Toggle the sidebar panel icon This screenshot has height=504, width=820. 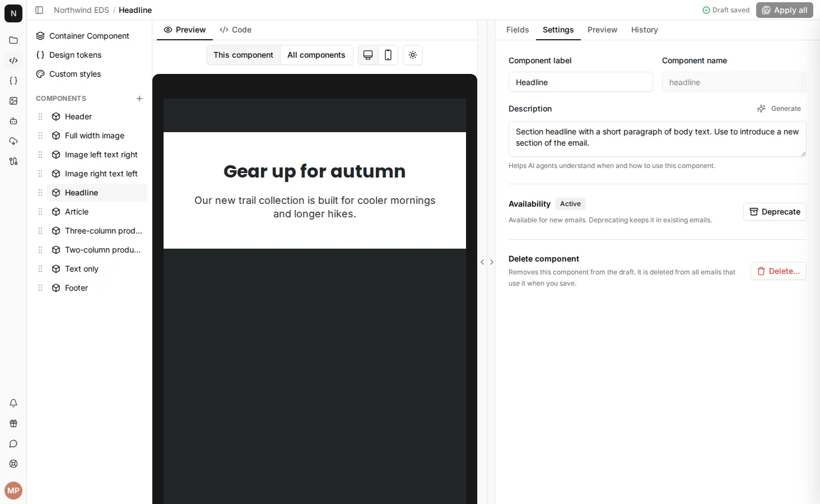tap(39, 10)
